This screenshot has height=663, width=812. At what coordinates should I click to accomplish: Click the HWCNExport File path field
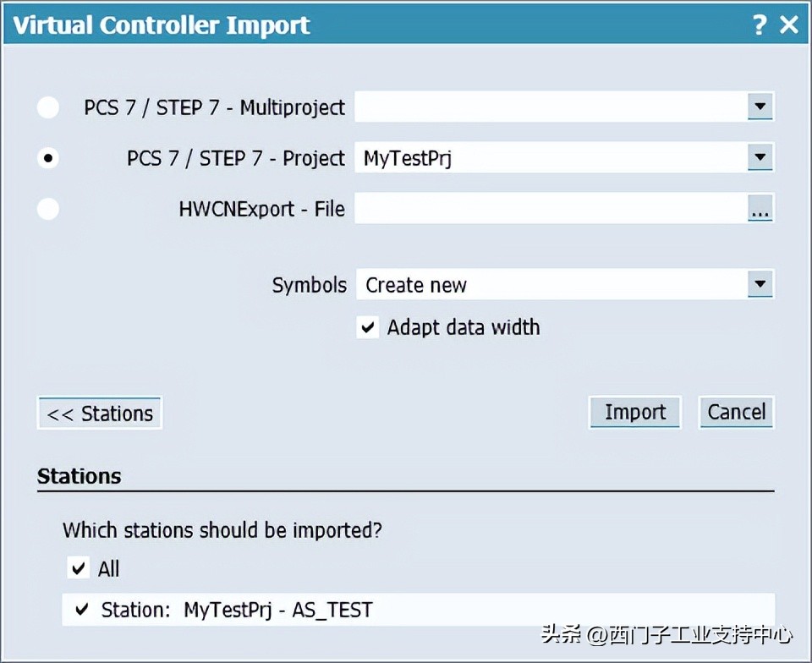(550, 209)
